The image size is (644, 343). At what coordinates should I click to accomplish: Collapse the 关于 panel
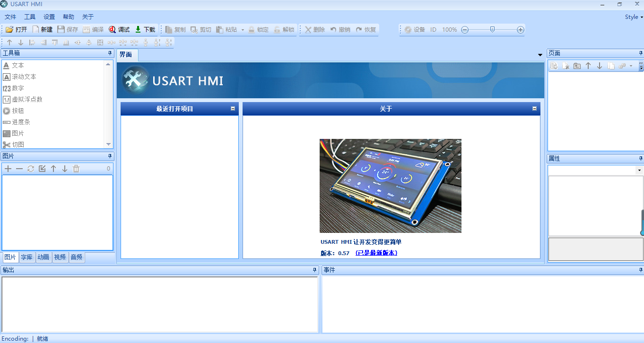534,109
